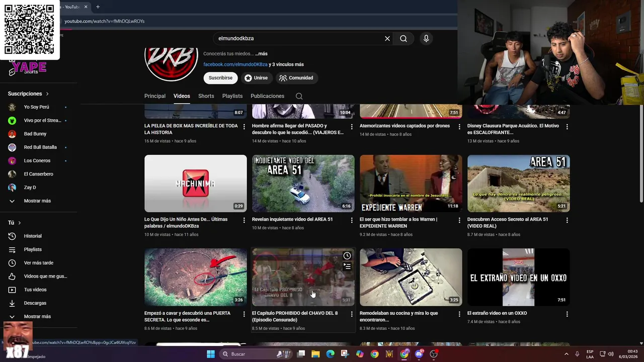Expand the Tú section
The width and height of the screenshot is (644, 362).
[14, 223]
